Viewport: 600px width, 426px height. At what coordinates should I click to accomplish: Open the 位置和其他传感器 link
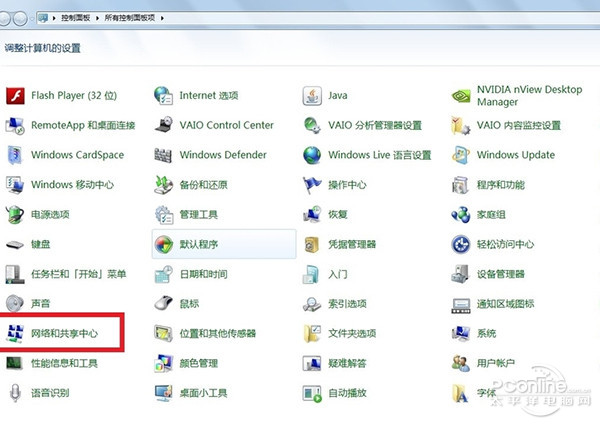click(x=218, y=333)
